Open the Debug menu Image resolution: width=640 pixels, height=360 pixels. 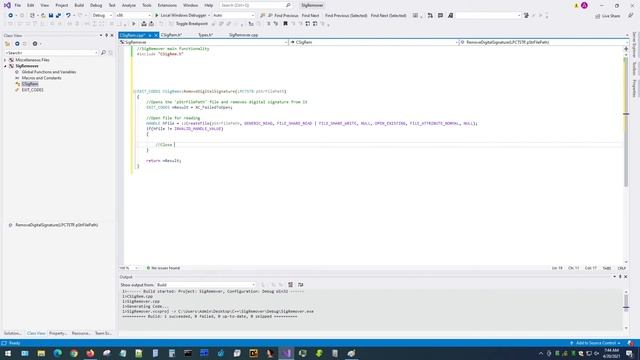[96, 5]
